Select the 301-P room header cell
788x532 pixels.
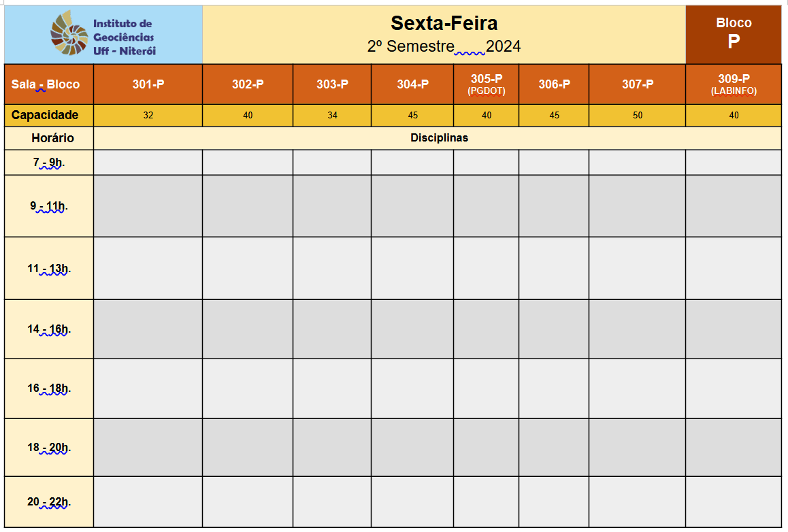(x=148, y=84)
